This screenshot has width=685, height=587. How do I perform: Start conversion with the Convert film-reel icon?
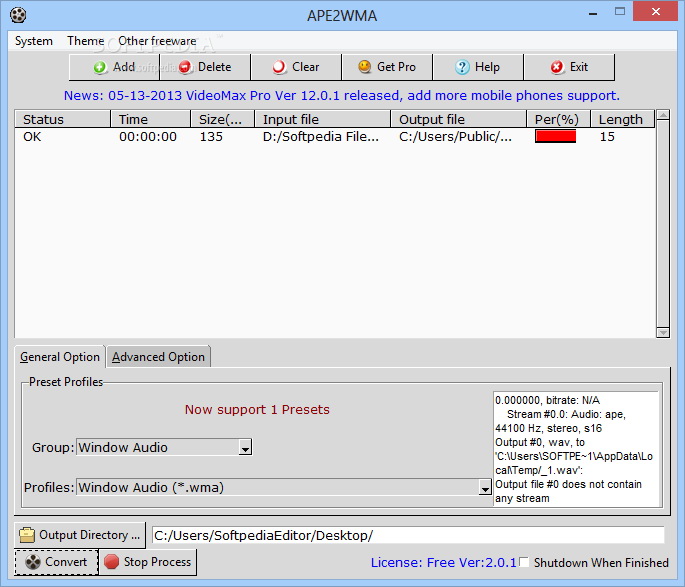coord(31,562)
